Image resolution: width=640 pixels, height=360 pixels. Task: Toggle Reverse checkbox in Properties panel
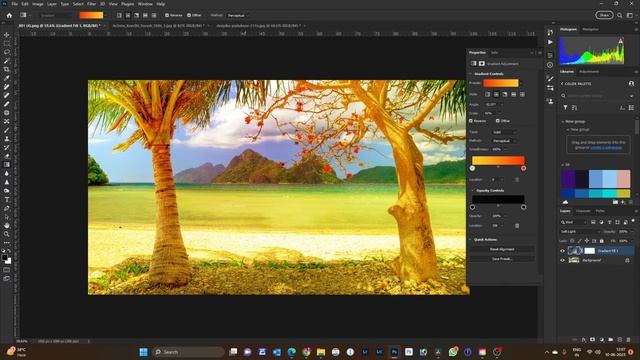(471, 121)
